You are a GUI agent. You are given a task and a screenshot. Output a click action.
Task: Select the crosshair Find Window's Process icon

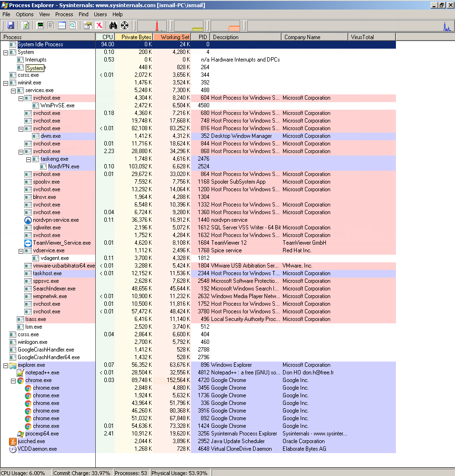[125, 25]
